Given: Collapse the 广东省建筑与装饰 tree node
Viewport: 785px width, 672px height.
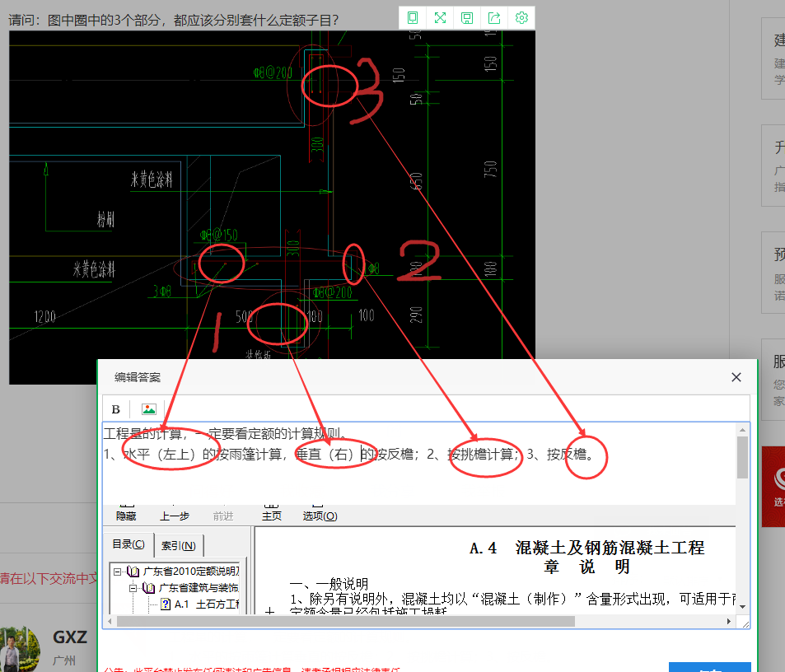Looking at the screenshot, I should coord(133,587).
